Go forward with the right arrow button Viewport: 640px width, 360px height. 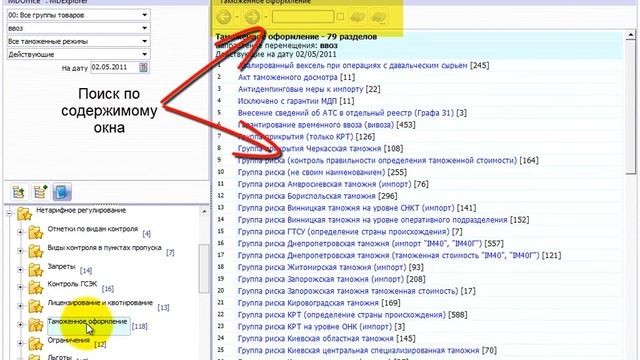tap(252, 17)
